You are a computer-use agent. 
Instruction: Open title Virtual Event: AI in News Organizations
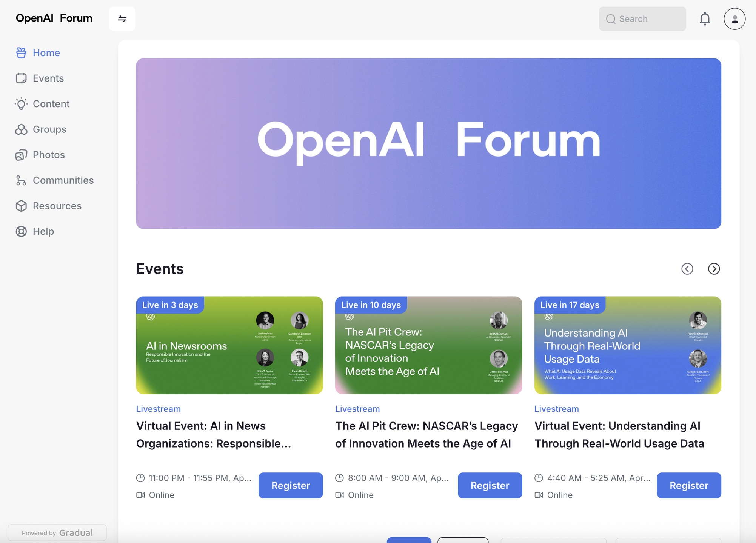pyautogui.click(x=214, y=435)
